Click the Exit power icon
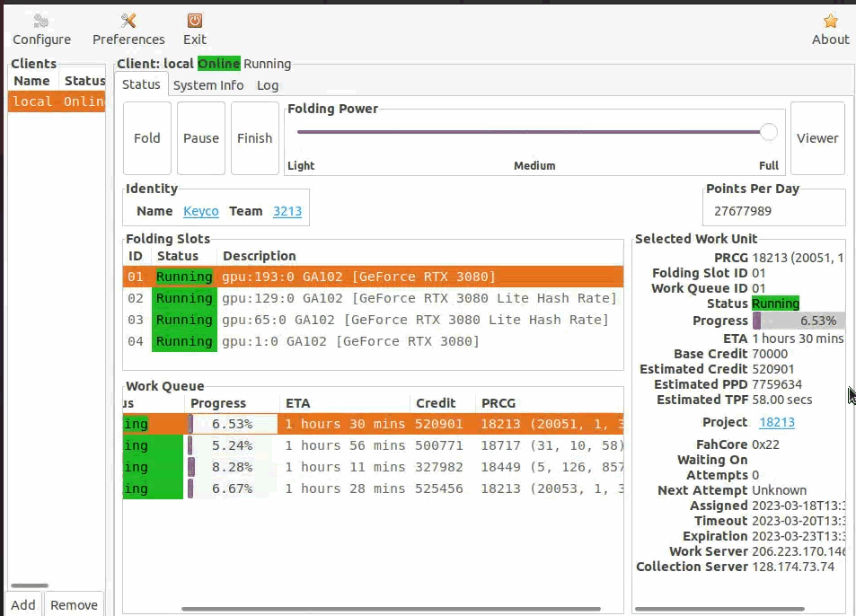 point(195,21)
